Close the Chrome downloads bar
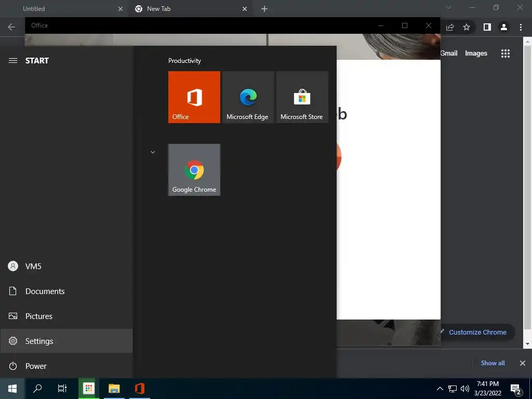This screenshot has width=532, height=399. tap(523, 363)
